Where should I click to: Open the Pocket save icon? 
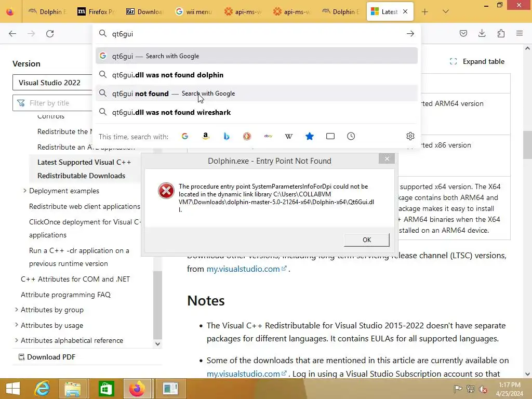click(463, 33)
